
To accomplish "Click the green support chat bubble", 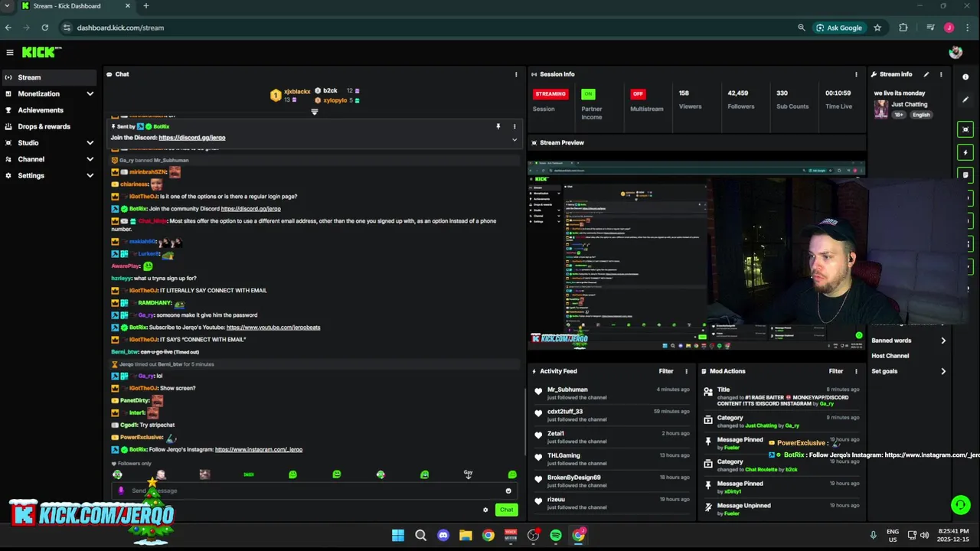I will click(x=960, y=505).
